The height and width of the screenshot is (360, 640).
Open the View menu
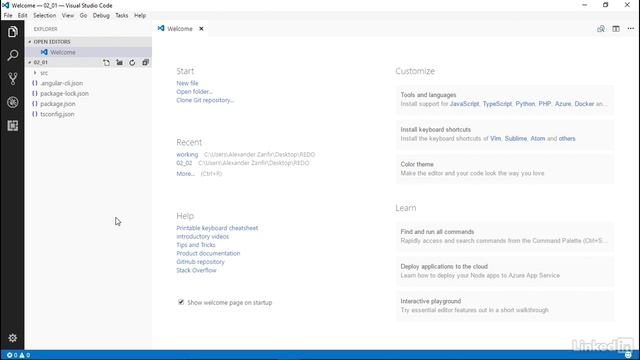pos(68,16)
